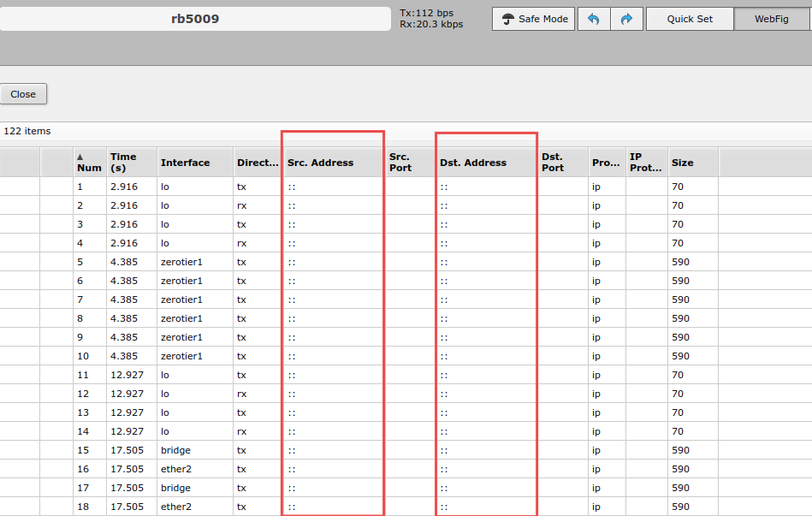Click time 2.916 in row 2
812x516 pixels.
(x=124, y=205)
